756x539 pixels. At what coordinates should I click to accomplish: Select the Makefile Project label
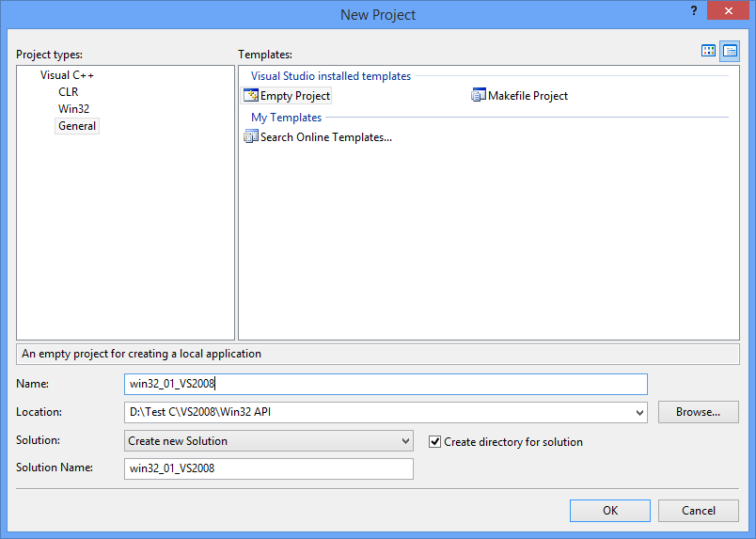coord(528,96)
